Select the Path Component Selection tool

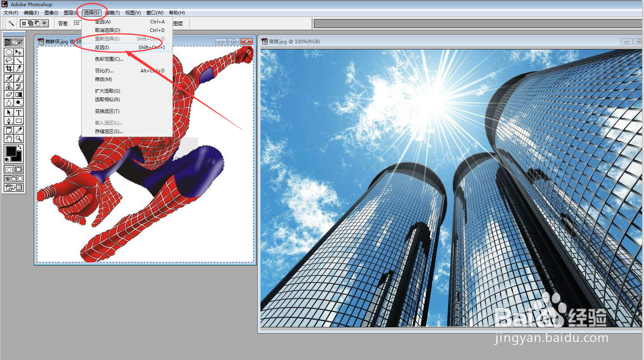point(9,112)
